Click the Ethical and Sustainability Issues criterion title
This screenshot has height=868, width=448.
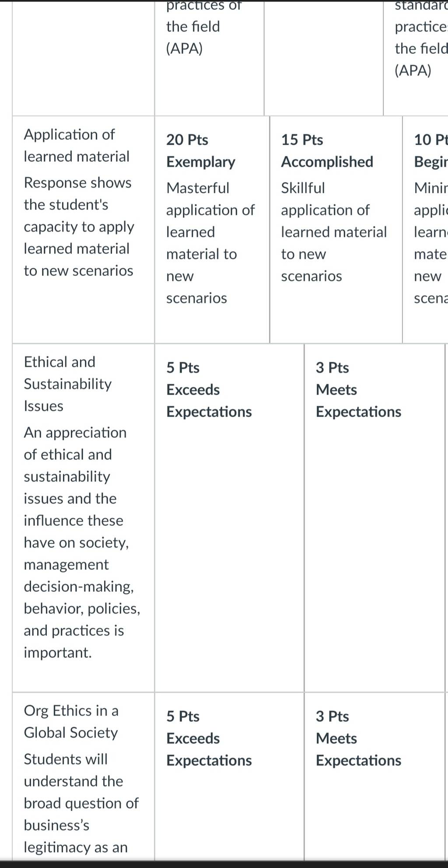pos(68,384)
